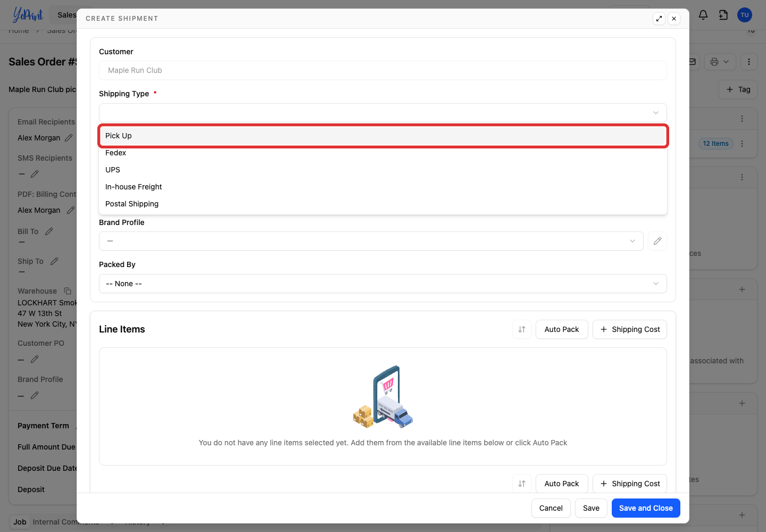The width and height of the screenshot is (766, 532).
Task: Edit Brand Profile in order sidebar
Action: 35,395
